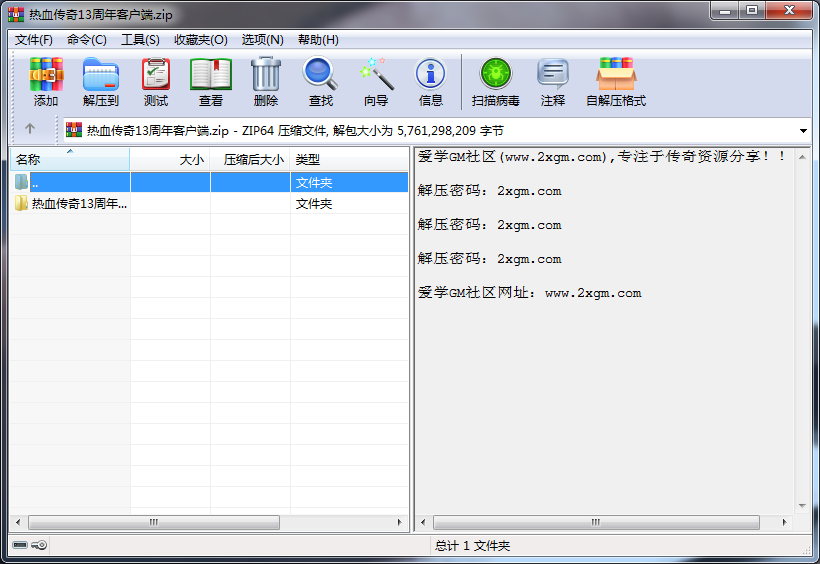The image size is (820, 564).
Task: Show archive Info (信息) icon
Action: click(430, 74)
